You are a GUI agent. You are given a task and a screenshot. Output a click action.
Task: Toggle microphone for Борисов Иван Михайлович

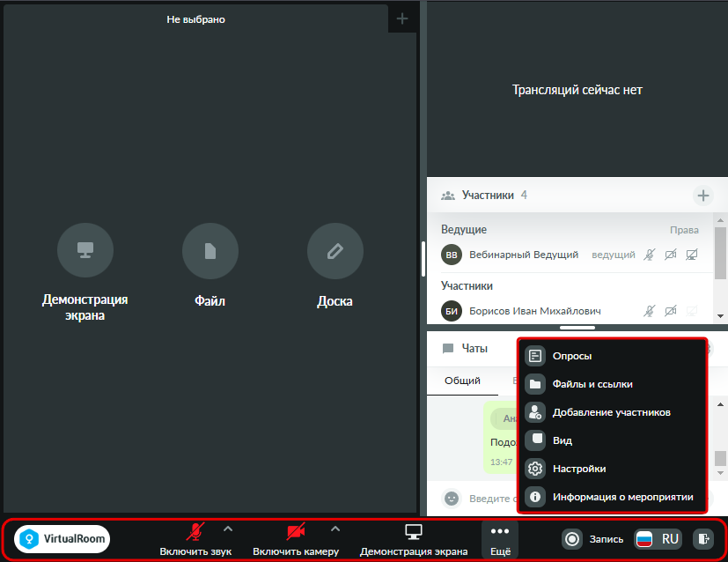(x=650, y=311)
